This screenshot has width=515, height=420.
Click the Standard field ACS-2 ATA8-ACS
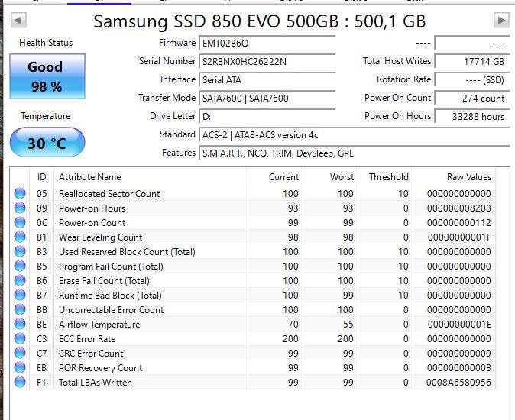coord(355,135)
